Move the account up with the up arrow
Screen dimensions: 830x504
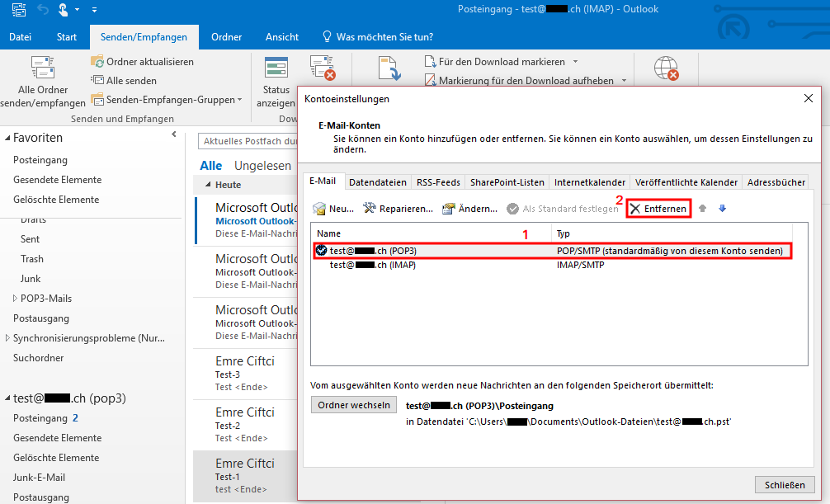pyautogui.click(x=702, y=209)
